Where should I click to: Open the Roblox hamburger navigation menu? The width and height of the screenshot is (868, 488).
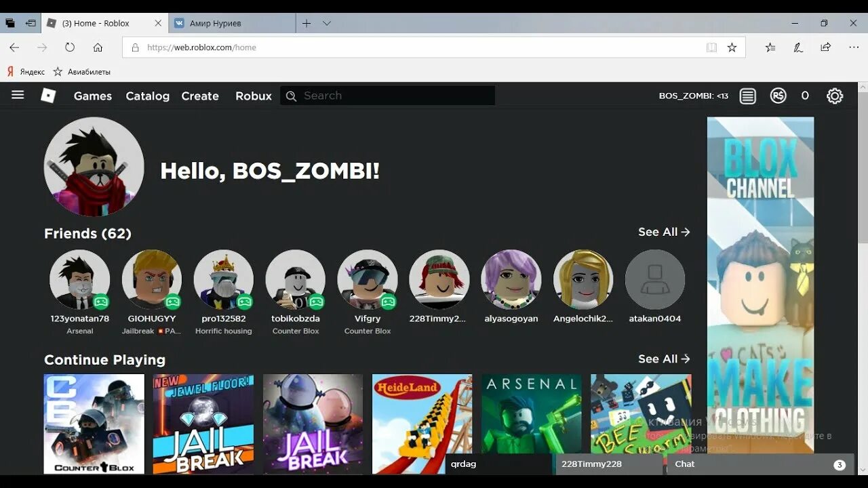(x=18, y=95)
